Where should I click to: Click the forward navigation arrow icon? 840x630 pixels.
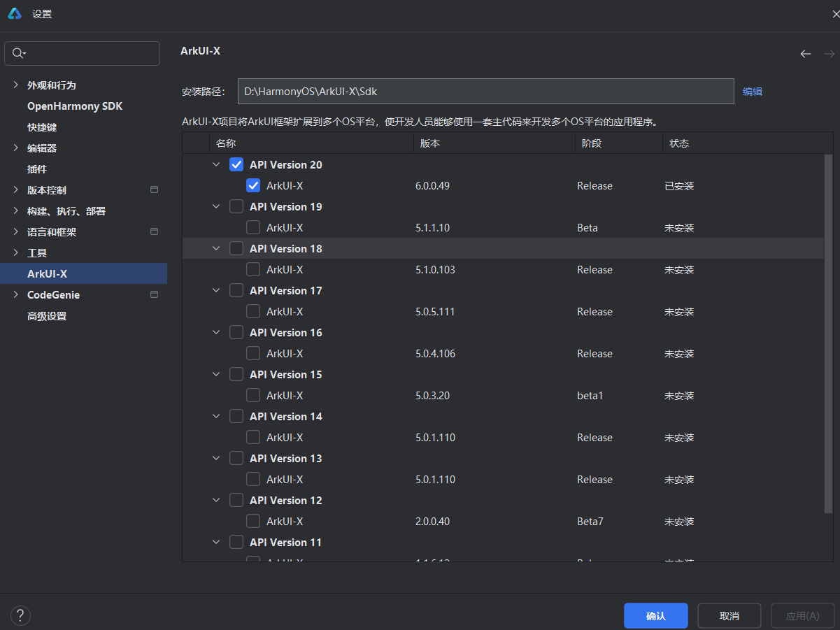(x=830, y=54)
